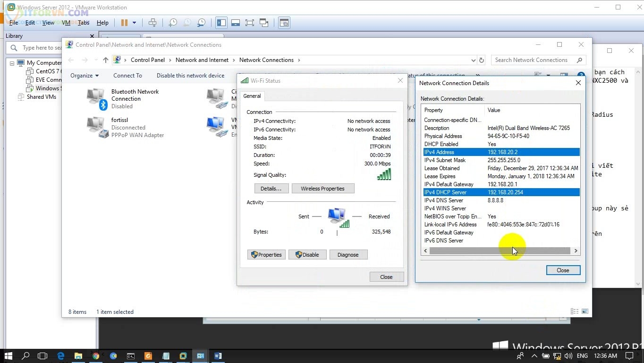This screenshot has height=363, width=644.
Task: Click the Search Network Connections input field
Action: pos(531,60)
